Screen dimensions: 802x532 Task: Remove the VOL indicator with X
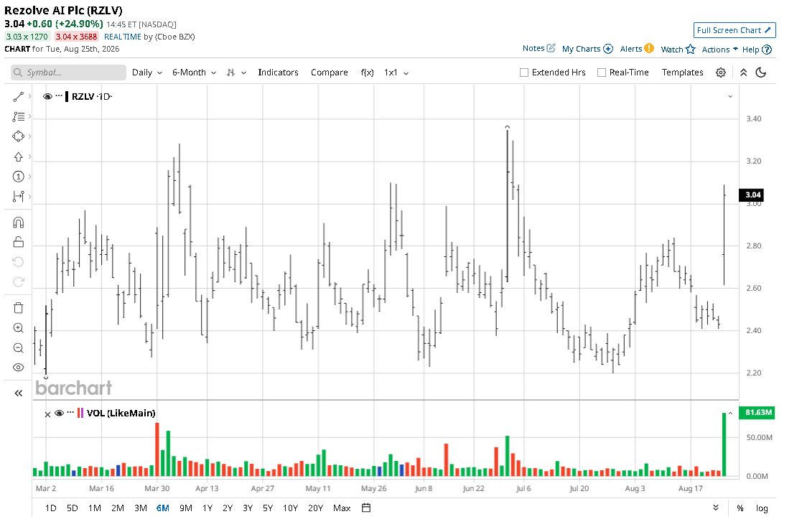(x=47, y=414)
